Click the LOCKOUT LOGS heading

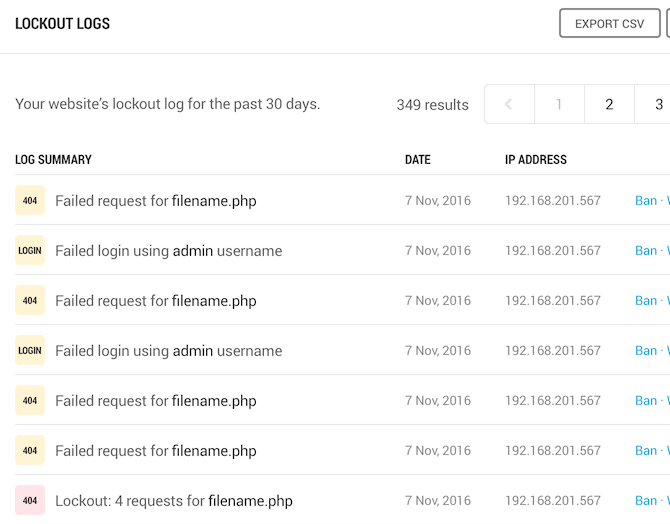(x=62, y=24)
